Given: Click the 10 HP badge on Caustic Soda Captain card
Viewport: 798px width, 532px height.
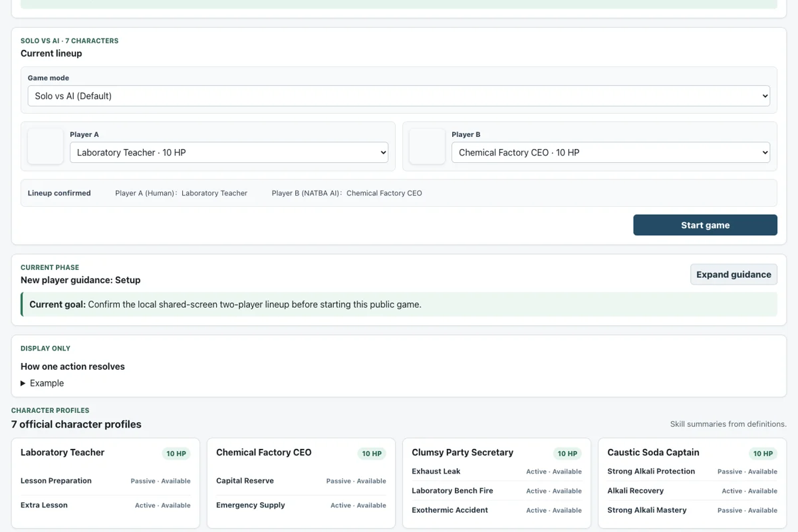Looking at the screenshot, I should [763, 454].
